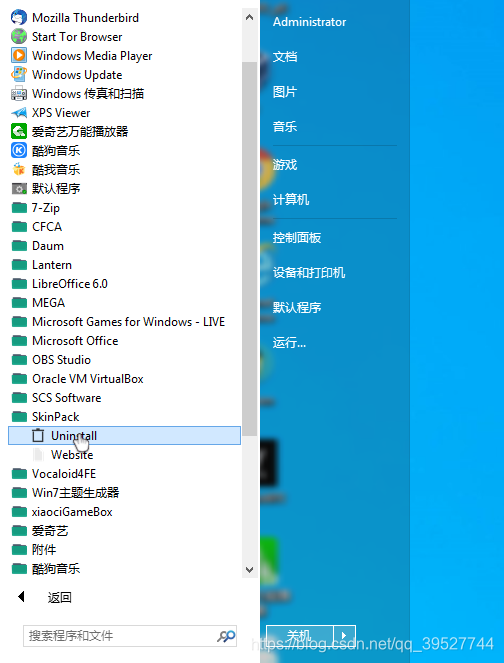This screenshot has height=663, width=504.
Task: Open 默认程序 in right pane
Action: coord(297,307)
